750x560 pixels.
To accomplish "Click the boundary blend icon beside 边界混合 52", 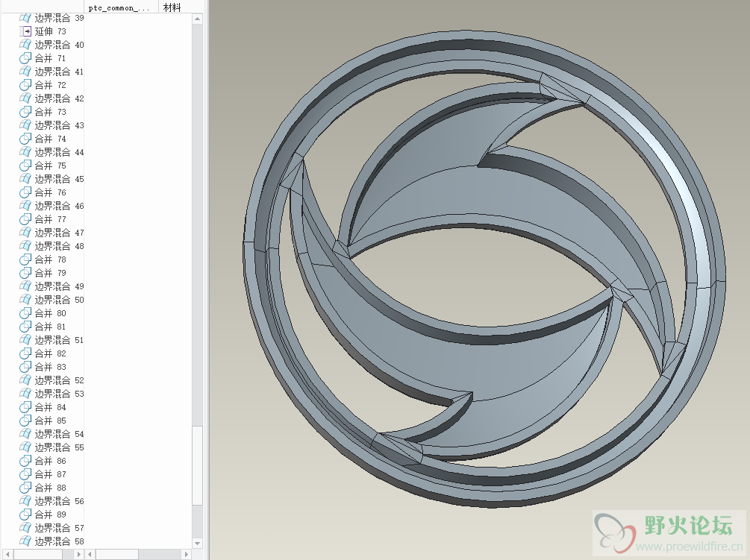I will [25, 380].
